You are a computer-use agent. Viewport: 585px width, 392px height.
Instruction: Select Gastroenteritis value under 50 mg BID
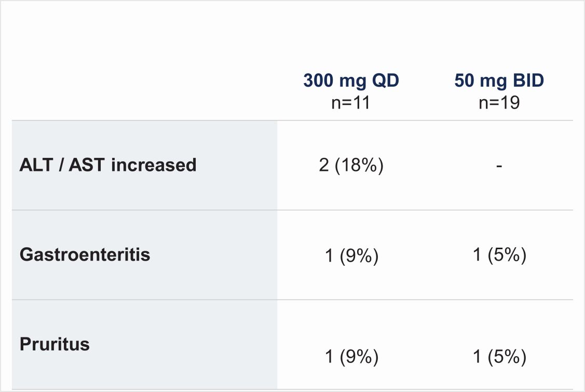pos(499,256)
